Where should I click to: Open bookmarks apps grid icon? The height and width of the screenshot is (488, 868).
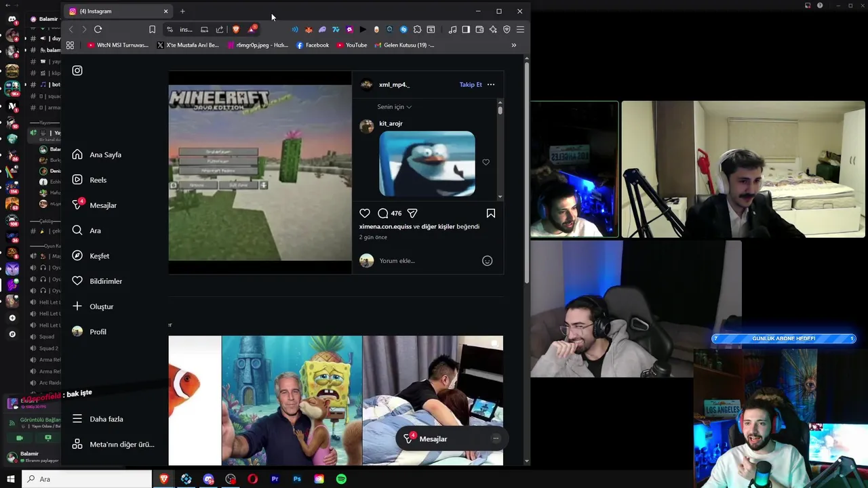point(70,45)
